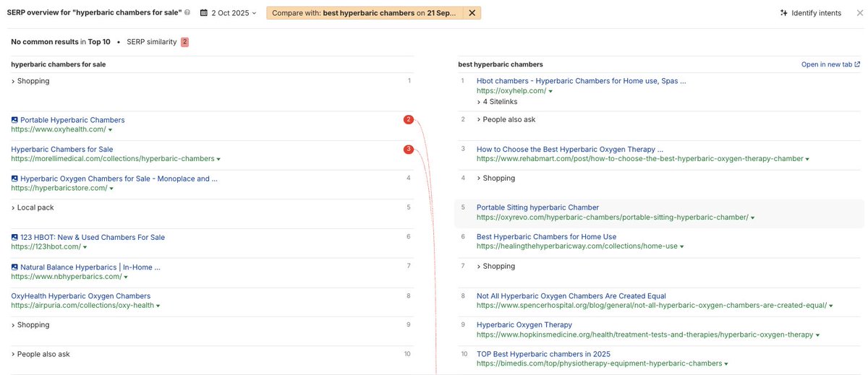Click the red position 2 badge

click(x=409, y=120)
